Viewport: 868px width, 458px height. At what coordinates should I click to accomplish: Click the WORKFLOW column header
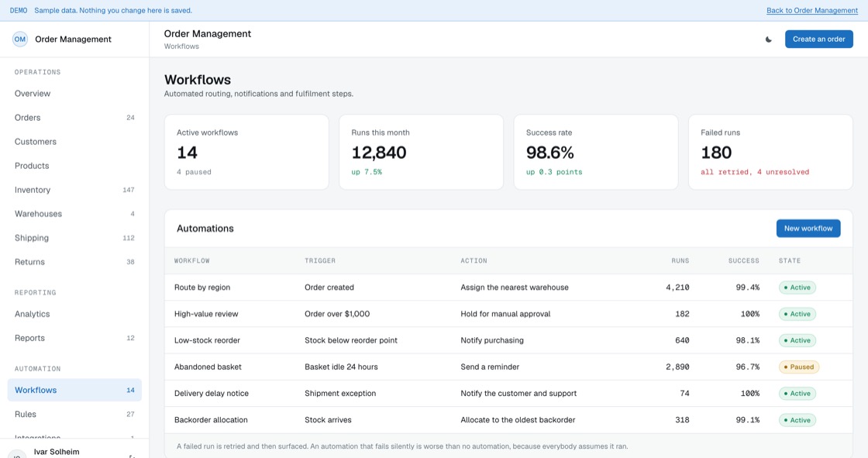point(192,260)
